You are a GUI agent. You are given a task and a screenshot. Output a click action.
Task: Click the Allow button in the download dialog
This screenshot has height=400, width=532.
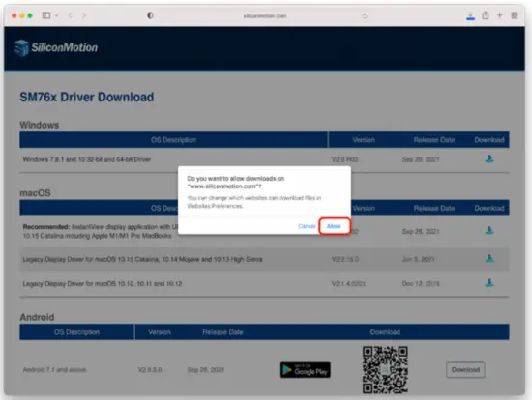[x=335, y=226]
